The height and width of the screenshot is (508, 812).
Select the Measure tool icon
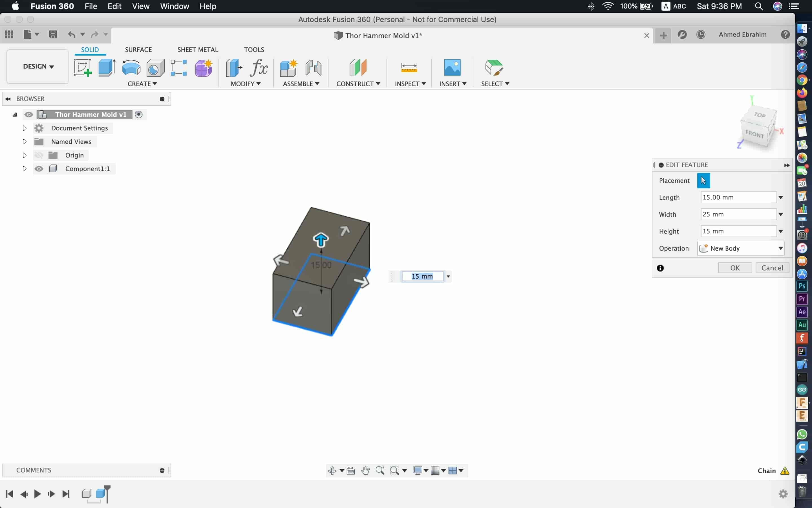(409, 67)
